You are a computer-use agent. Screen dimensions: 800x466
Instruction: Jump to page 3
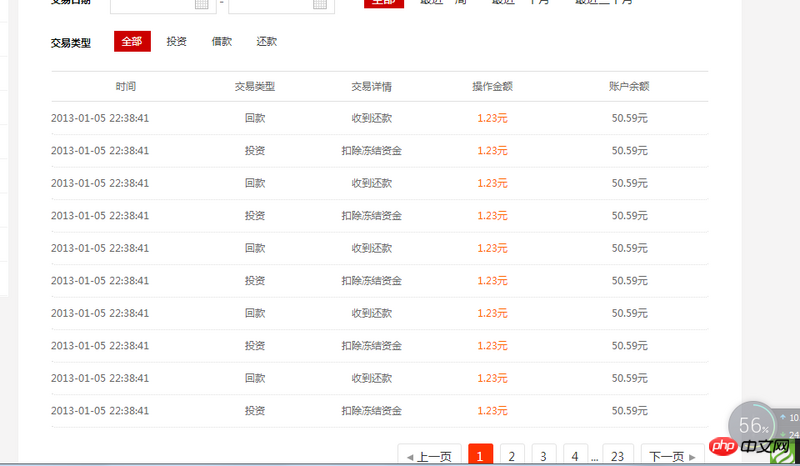543,455
